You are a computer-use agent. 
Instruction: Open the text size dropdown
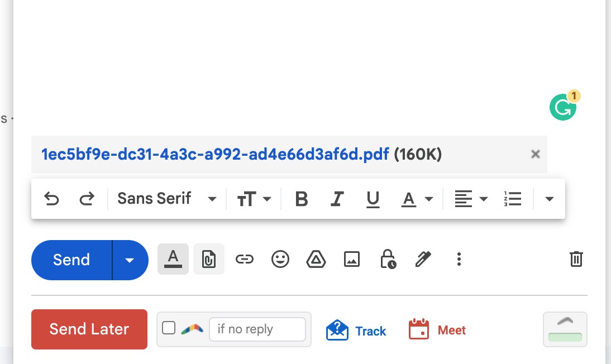254,199
